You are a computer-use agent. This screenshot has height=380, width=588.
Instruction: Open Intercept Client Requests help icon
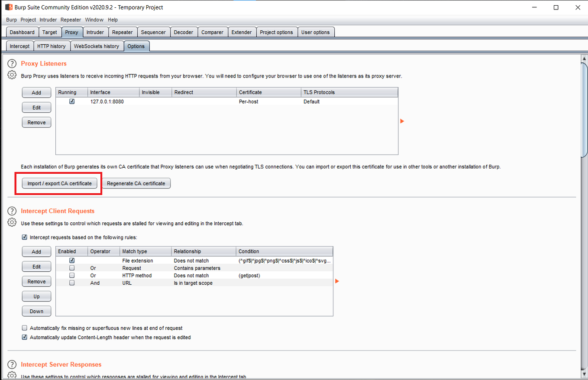[x=12, y=211]
